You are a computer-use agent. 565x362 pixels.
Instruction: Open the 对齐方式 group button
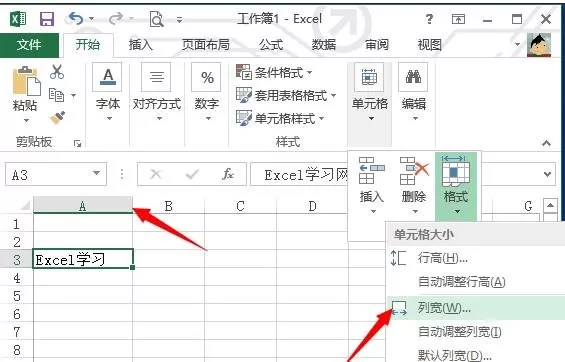click(157, 93)
